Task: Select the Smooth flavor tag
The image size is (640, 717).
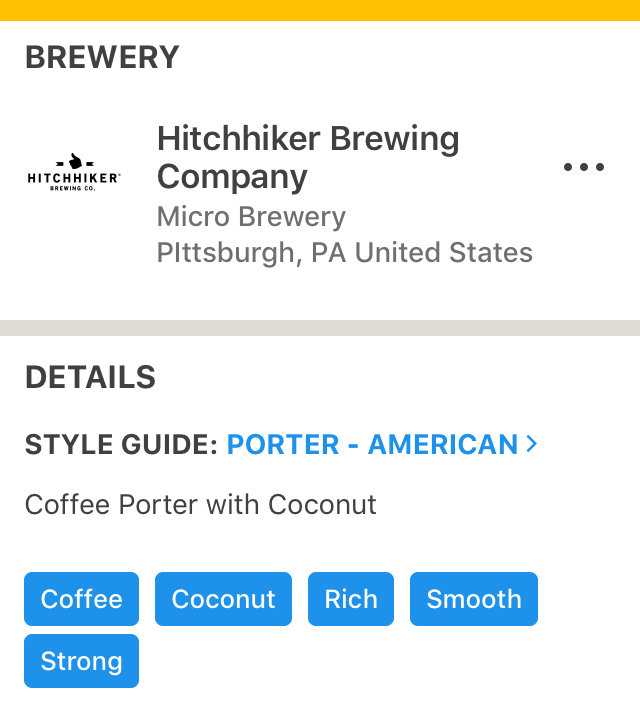Action: click(x=474, y=599)
